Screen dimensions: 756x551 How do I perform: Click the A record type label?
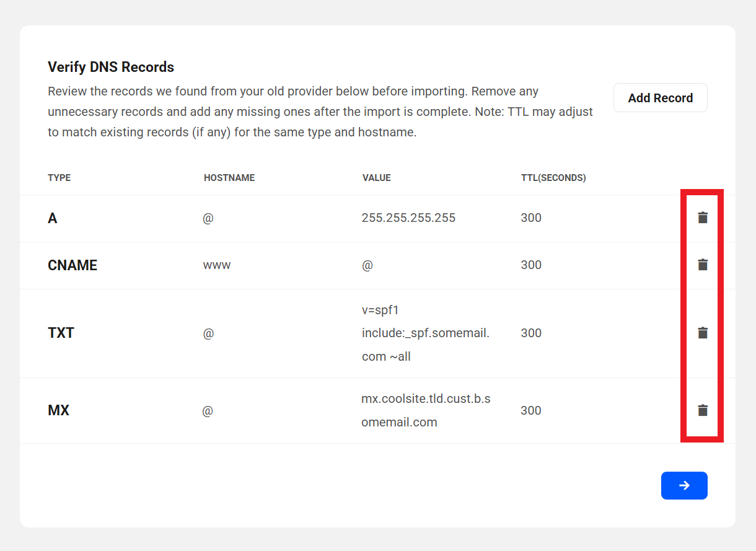(x=53, y=218)
